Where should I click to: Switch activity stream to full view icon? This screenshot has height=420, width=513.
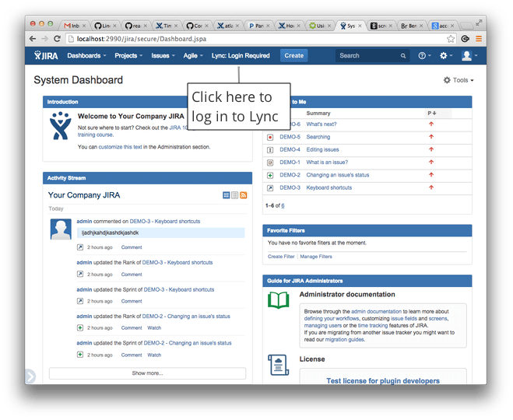pyautogui.click(x=226, y=195)
